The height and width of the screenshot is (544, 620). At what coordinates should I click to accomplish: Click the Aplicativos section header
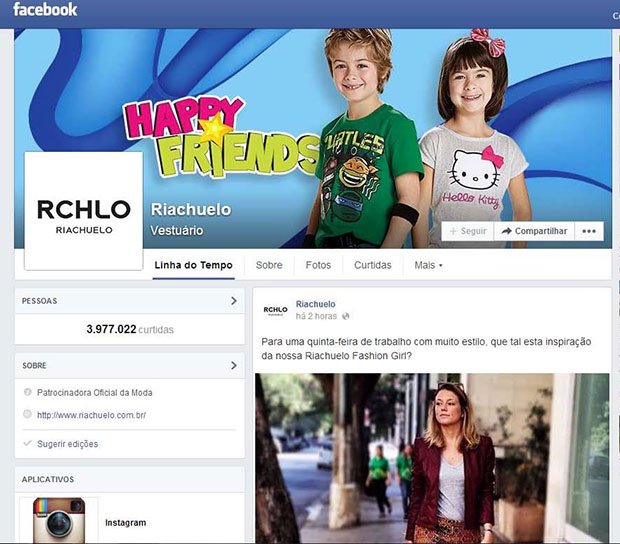[130, 479]
